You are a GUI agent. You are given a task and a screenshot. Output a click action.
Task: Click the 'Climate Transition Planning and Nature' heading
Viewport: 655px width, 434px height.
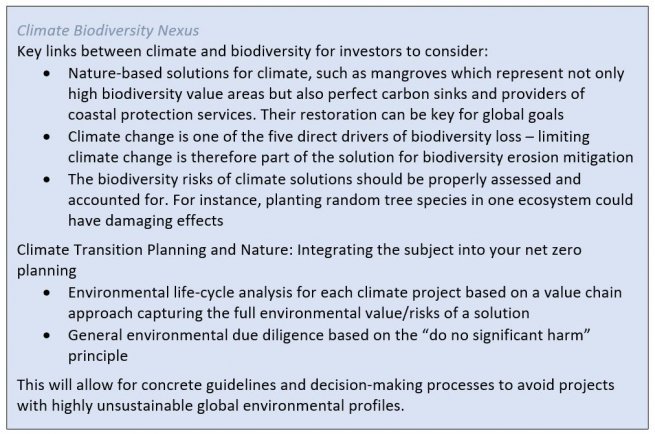pyautogui.click(x=155, y=250)
